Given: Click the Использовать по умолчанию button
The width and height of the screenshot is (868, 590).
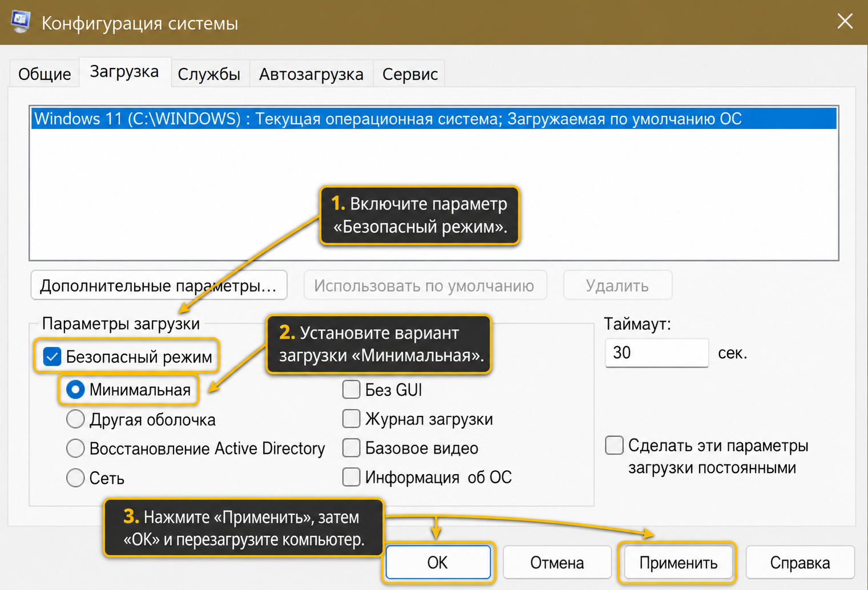Looking at the screenshot, I should 425,285.
